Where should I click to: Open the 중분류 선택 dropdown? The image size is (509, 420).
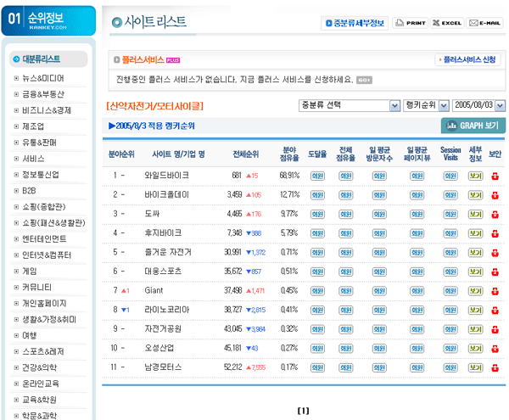click(350, 105)
